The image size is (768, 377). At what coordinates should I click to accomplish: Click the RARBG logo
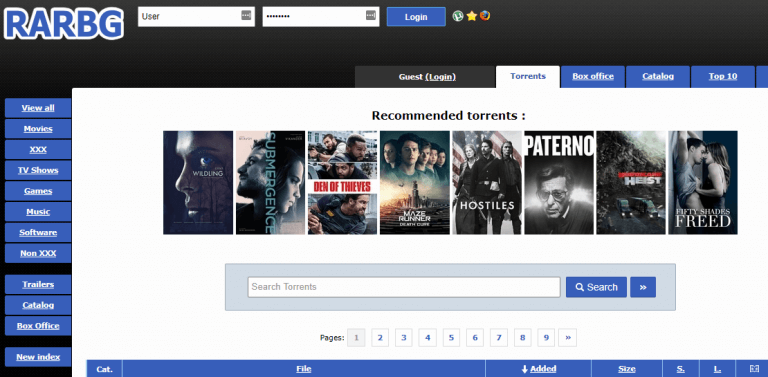click(63, 23)
